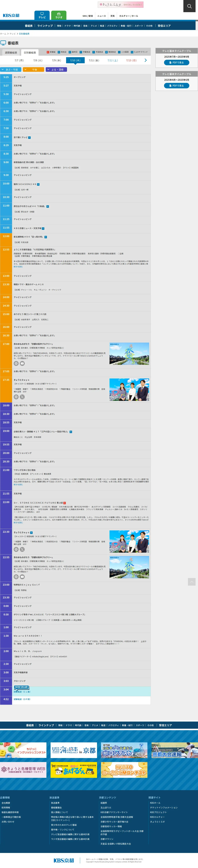The width and height of the screenshot is (198, 868).
Task: Open X icon for 22:30 きょうとDays
Action: (x=22, y=550)
